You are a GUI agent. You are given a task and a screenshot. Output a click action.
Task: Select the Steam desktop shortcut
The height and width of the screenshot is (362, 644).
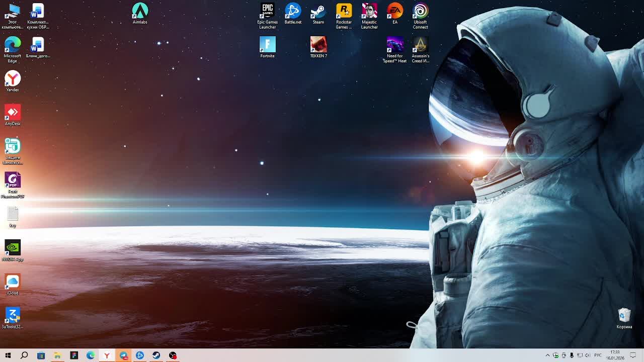(318, 14)
